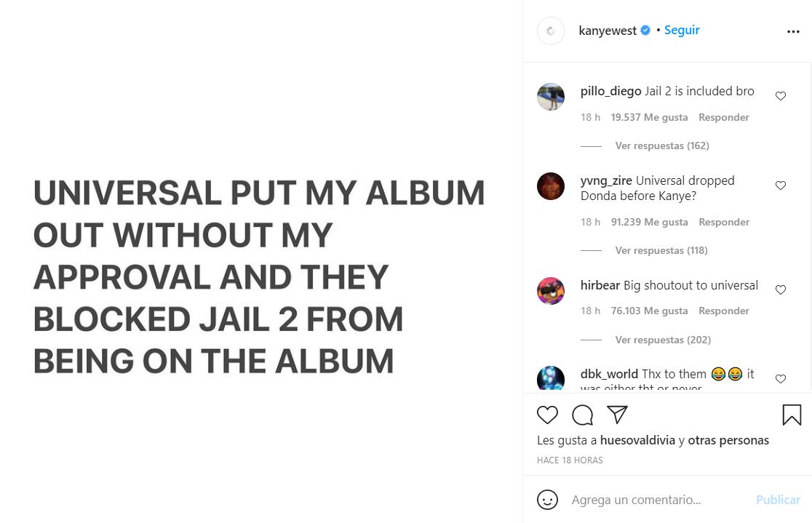
Task: Click the Seguir follow button
Action: point(682,30)
